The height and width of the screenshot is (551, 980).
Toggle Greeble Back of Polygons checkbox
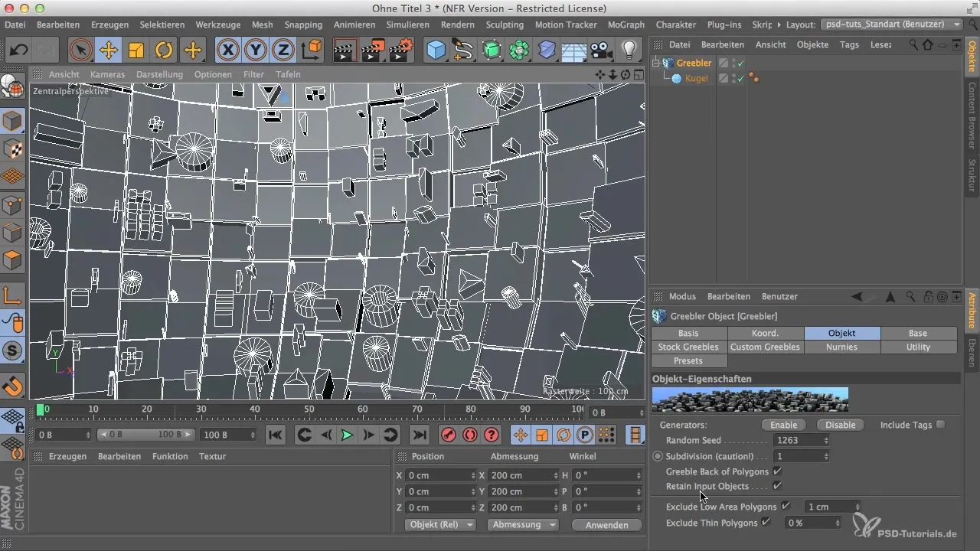coord(777,471)
